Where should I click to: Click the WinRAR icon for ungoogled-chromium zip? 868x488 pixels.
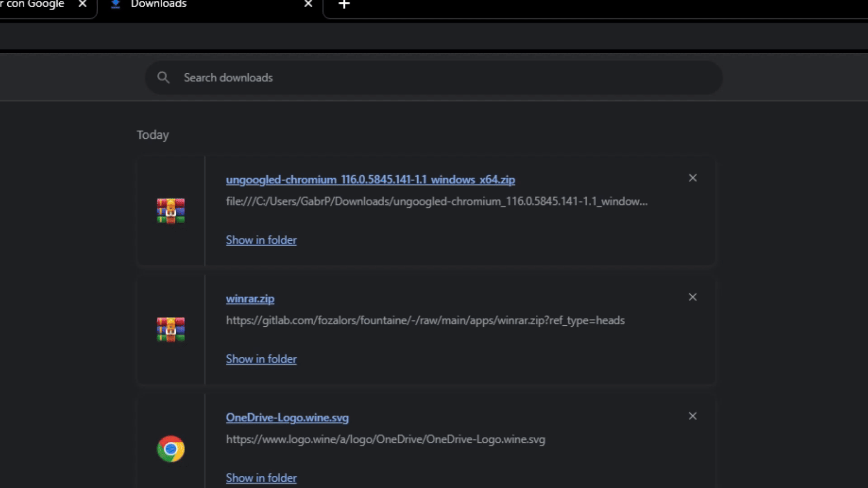pos(170,211)
